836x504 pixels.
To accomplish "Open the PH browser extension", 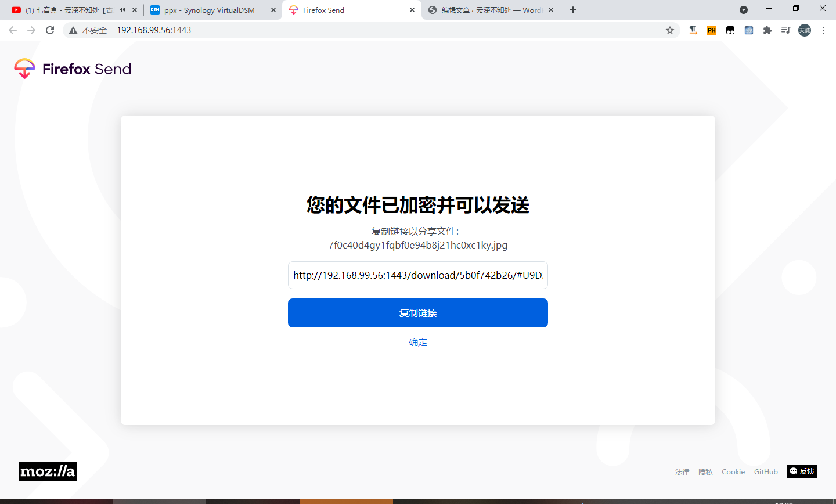I will coord(711,30).
